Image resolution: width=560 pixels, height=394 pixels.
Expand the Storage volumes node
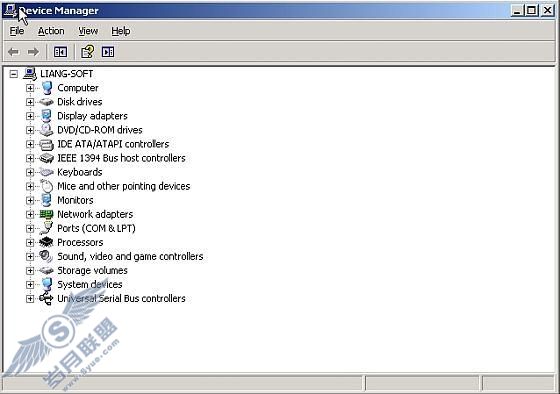coord(30,270)
